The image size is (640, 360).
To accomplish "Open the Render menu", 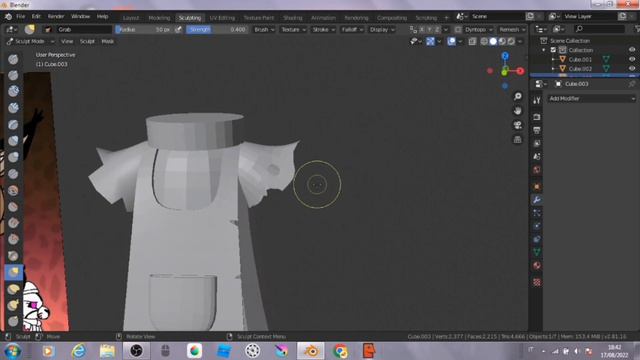I will click(56, 17).
